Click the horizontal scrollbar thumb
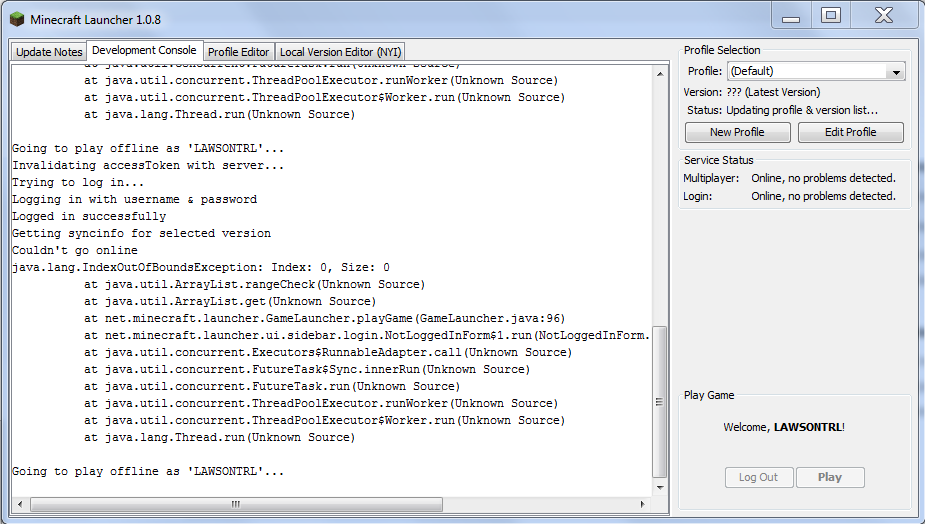This screenshot has height=524, width=925. coord(236,505)
